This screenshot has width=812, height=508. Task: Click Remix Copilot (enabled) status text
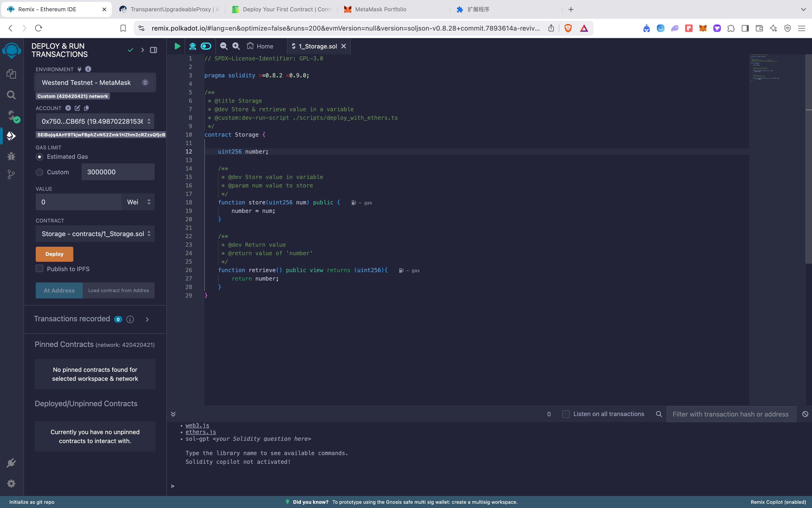(778, 502)
